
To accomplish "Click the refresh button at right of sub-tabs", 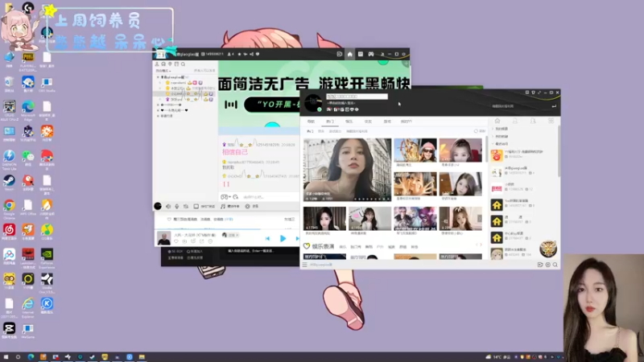I will click(479, 131).
